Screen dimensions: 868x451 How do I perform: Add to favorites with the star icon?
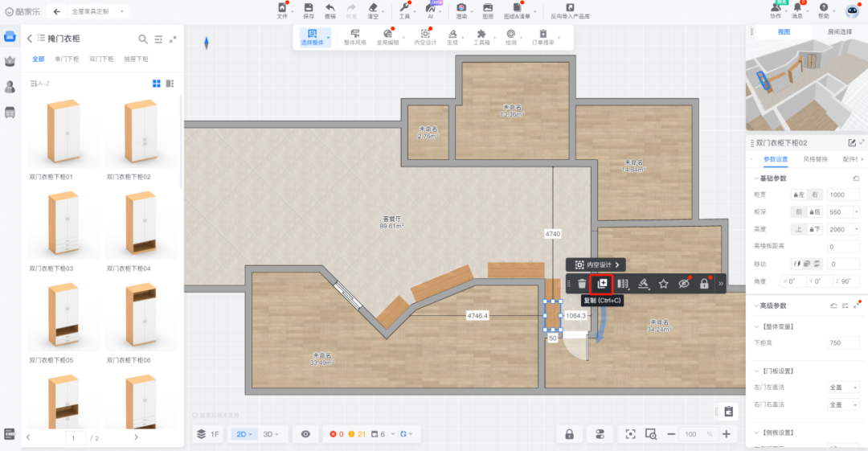[x=664, y=284]
